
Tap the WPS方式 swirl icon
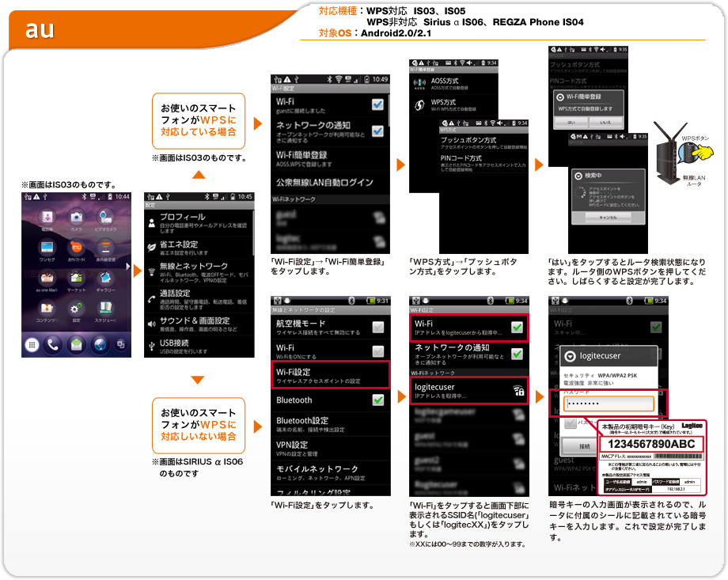(419, 105)
